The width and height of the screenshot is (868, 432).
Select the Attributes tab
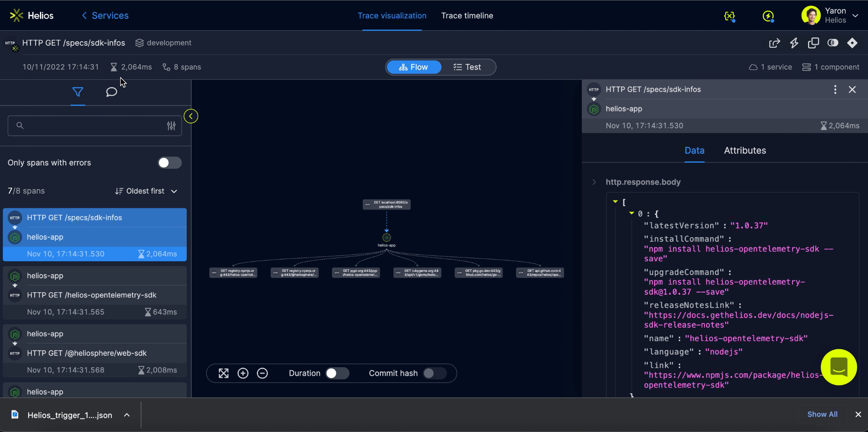745,150
